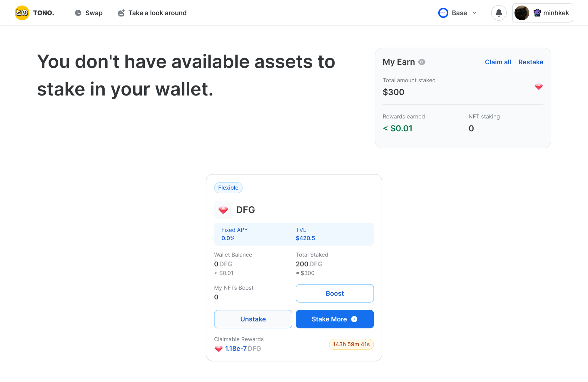The height and width of the screenshot is (382, 588).
Task: Toggle My Earn balance visibility eye
Action: (422, 62)
